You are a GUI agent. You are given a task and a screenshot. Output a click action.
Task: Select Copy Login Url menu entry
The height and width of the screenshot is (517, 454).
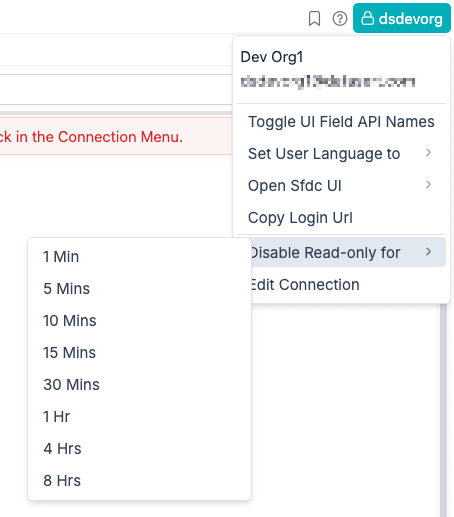pyautogui.click(x=341, y=218)
